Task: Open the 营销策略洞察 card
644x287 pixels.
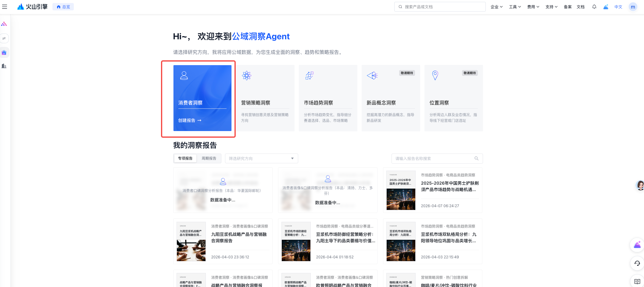Action: [265, 98]
